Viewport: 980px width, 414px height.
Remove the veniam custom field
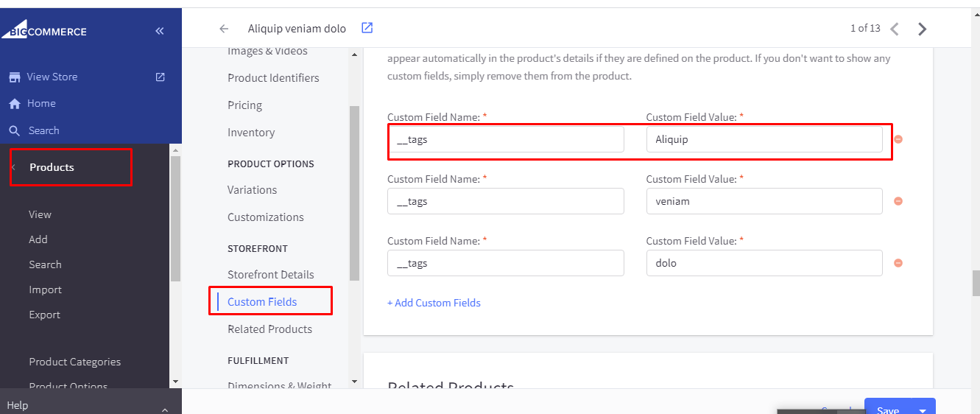898,201
